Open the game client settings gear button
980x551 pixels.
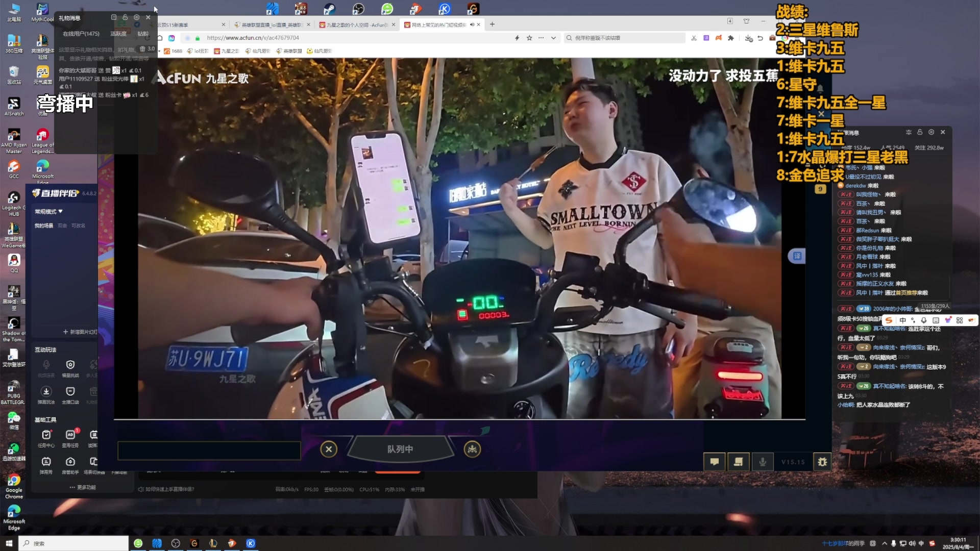click(x=822, y=462)
